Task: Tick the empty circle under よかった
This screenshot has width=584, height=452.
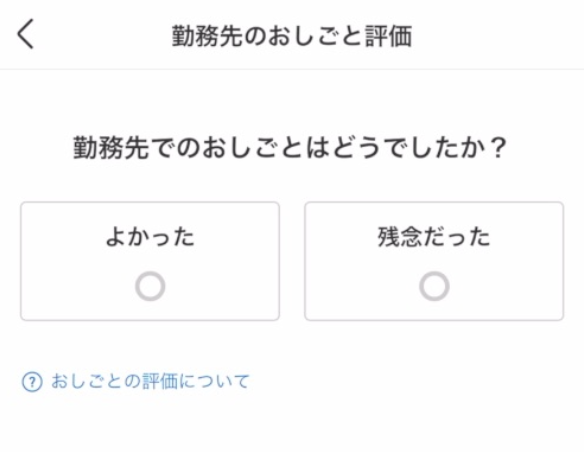Action: point(150,286)
